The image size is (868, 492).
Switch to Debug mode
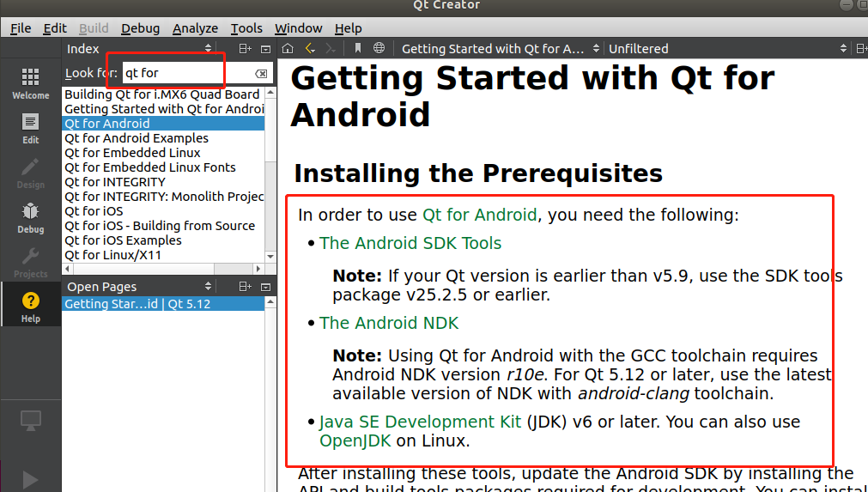pyautogui.click(x=30, y=217)
